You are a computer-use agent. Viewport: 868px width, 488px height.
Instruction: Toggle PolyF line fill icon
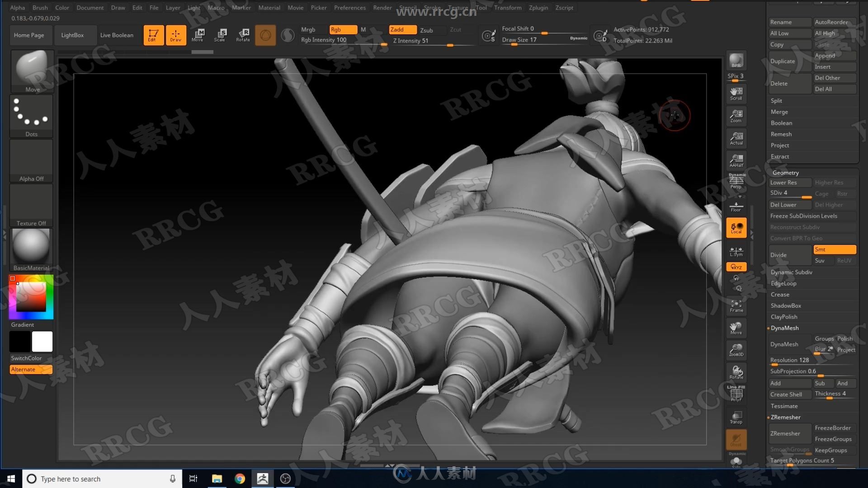click(736, 394)
